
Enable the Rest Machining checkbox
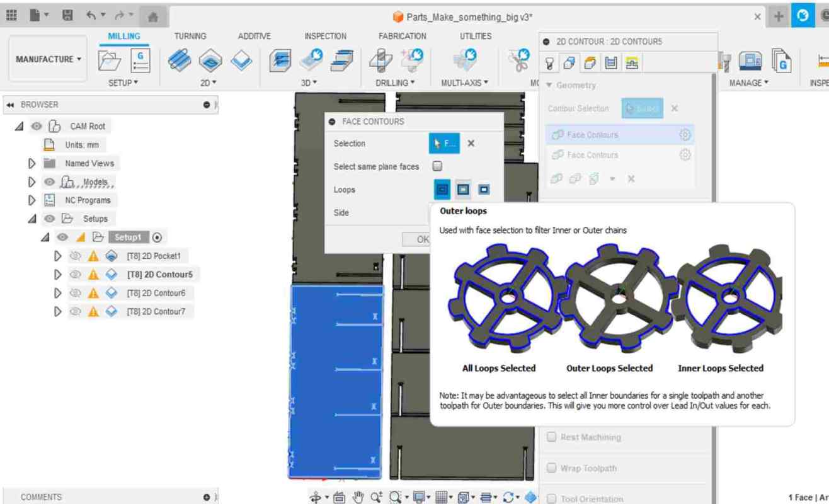pos(552,437)
